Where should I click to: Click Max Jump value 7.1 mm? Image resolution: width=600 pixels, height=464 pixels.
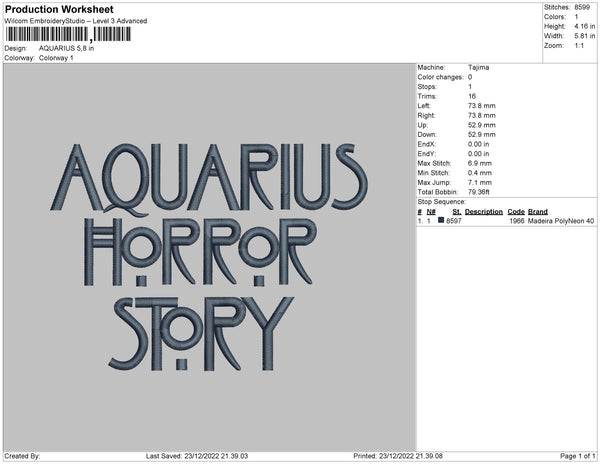[x=480, y=182]
